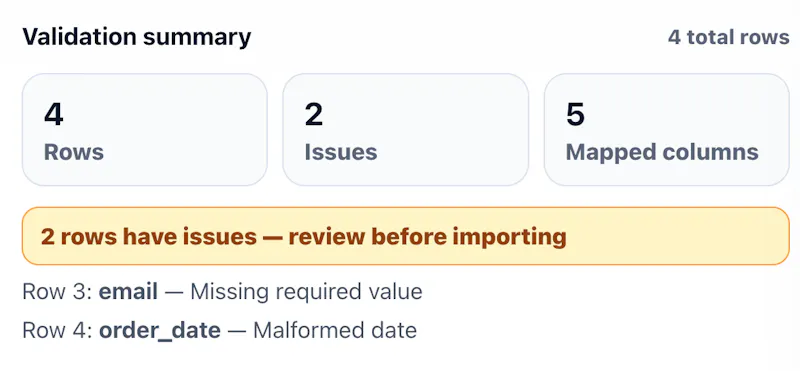Click the Malformed date message
This screenshot has width=800, height=371.
point(335,330)
